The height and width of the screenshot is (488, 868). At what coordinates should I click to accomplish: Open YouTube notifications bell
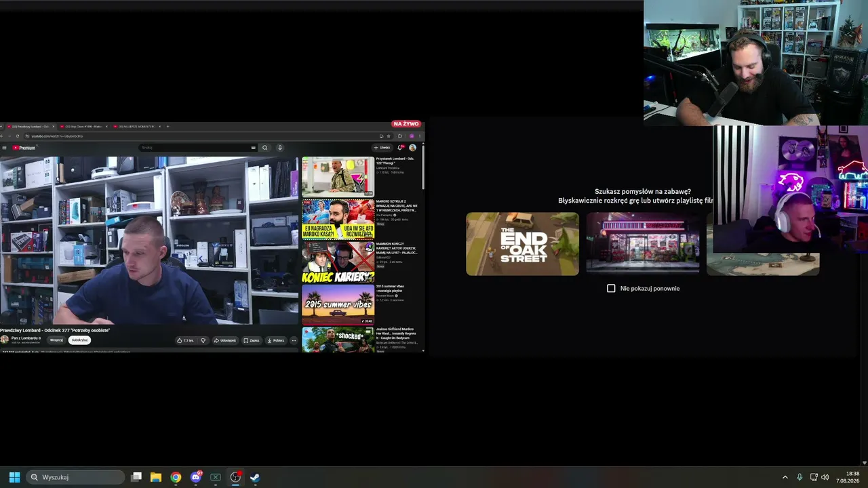tap(401, 148)
